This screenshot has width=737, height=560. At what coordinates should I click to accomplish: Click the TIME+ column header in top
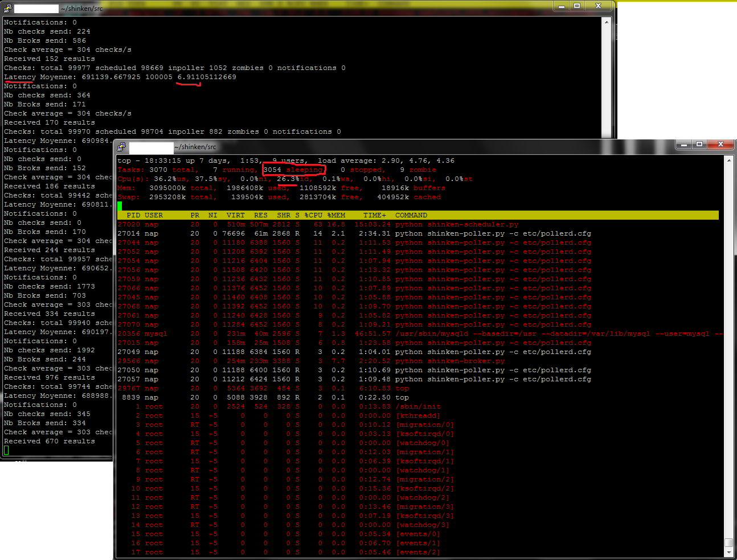click(x=375, y=215)
